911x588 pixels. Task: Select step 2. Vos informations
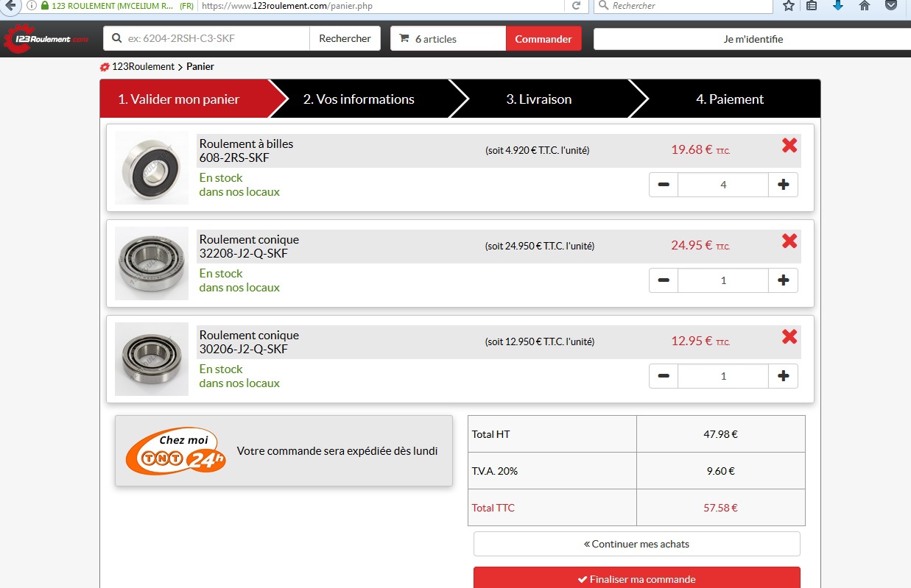coord(359,99)
